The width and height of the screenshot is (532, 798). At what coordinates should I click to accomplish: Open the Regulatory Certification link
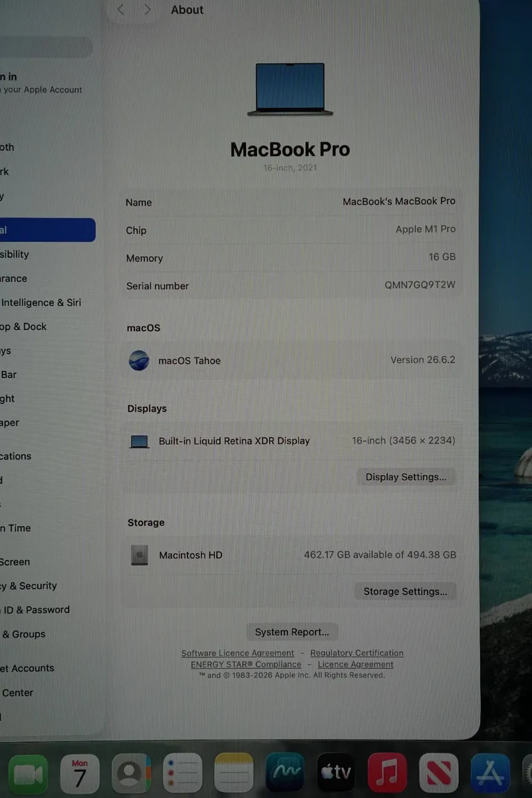[356, 653]
